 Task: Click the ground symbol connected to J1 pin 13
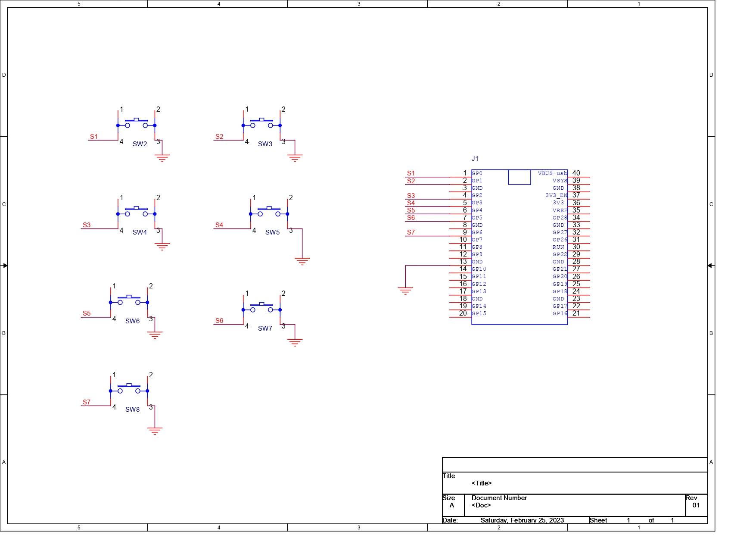(x=405, y=291)
